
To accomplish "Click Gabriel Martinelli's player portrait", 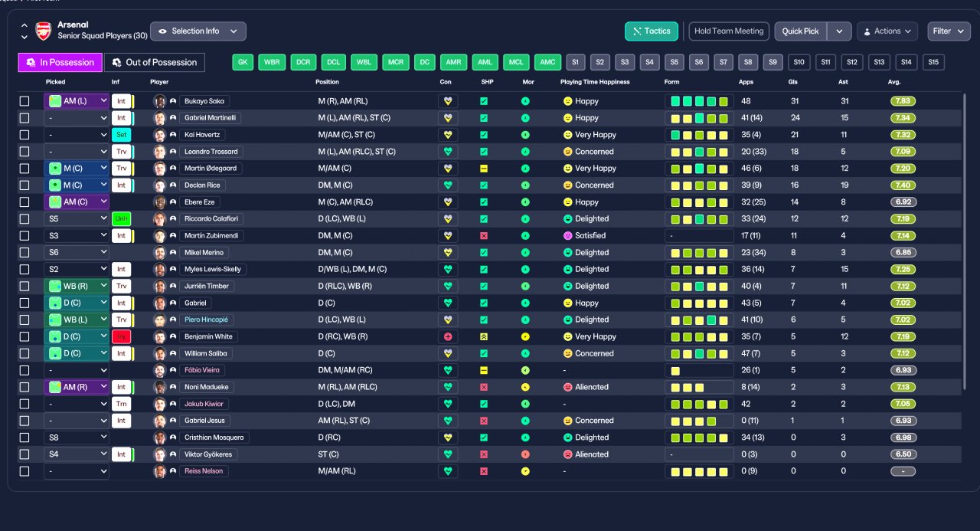I will [x=160, y=118].
